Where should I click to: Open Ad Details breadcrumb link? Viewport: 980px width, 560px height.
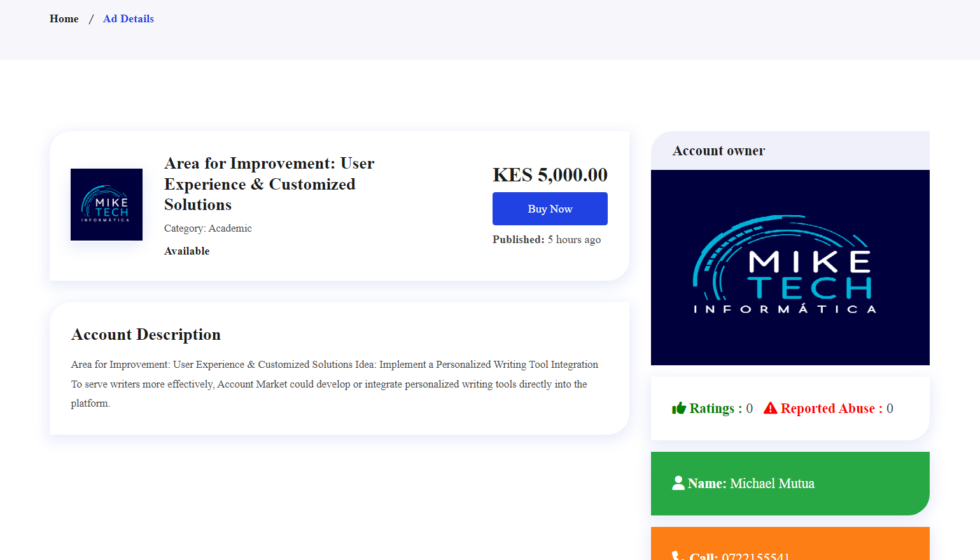click(129, 19)
